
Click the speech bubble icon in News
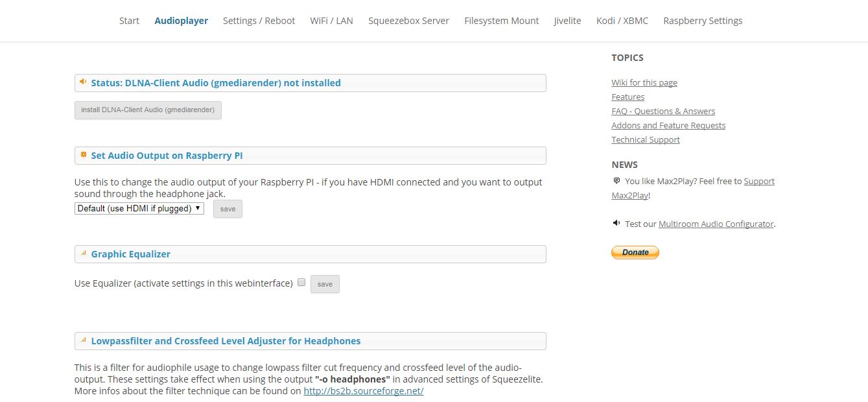(x=616, y=181)
